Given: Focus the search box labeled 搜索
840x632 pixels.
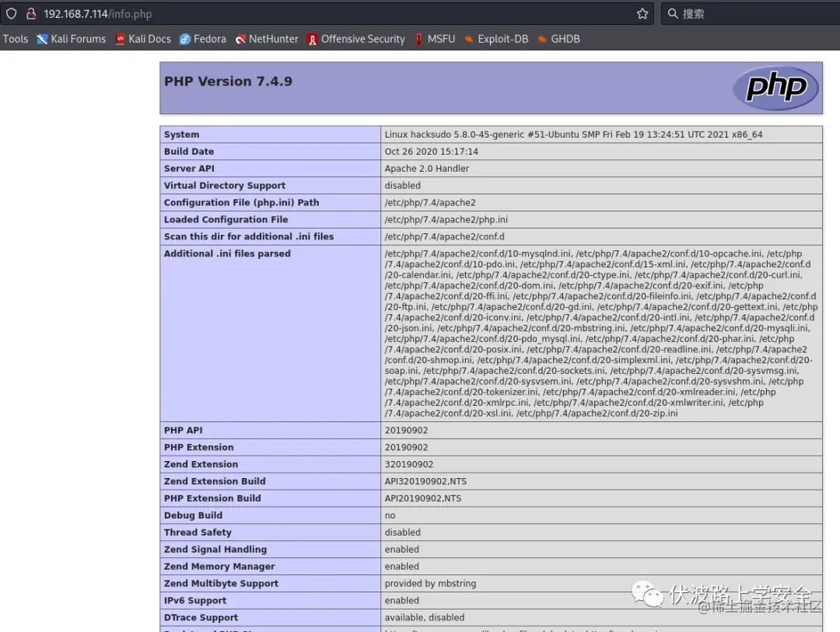Looking at the screenshot, I should click(x=750, y=13).
